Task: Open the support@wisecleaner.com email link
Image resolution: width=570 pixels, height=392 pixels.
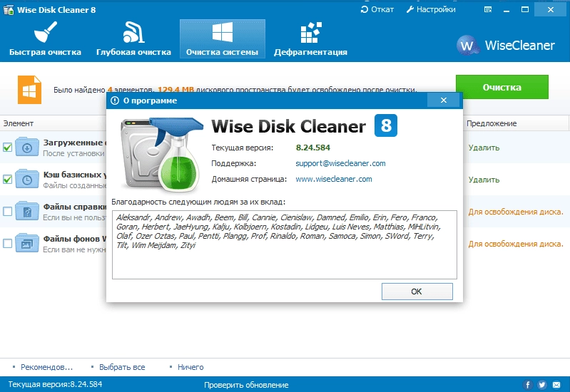Action: 340,163
